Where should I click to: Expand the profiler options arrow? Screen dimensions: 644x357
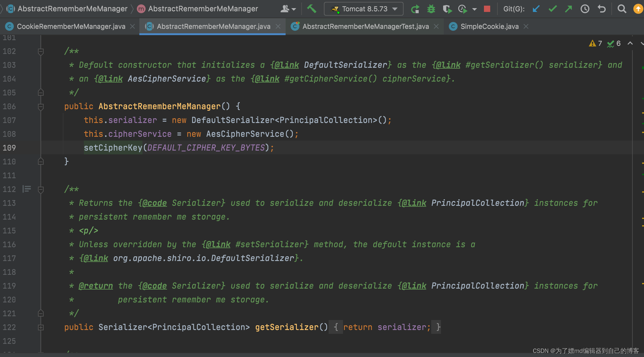coord(474,9)
